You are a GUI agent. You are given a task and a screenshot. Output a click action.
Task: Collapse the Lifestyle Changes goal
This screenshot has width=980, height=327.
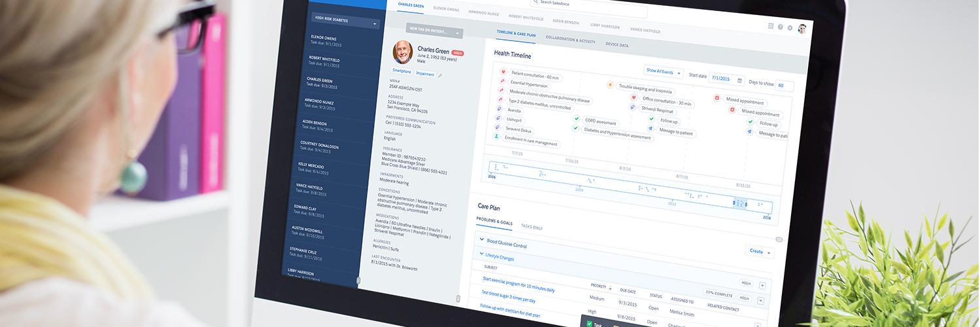coord(482,254)
